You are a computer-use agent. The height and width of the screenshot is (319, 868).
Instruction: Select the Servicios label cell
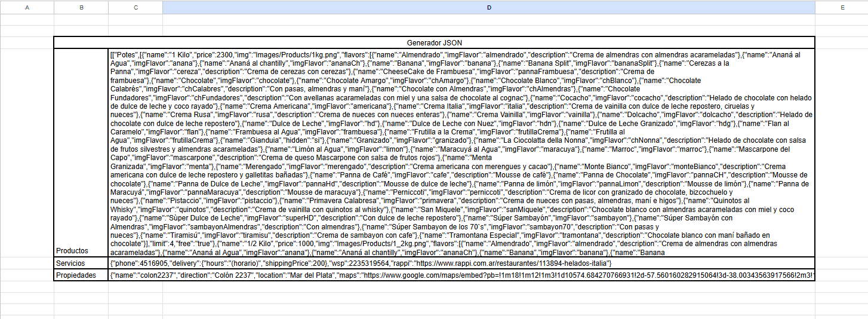tap(81, 263)
